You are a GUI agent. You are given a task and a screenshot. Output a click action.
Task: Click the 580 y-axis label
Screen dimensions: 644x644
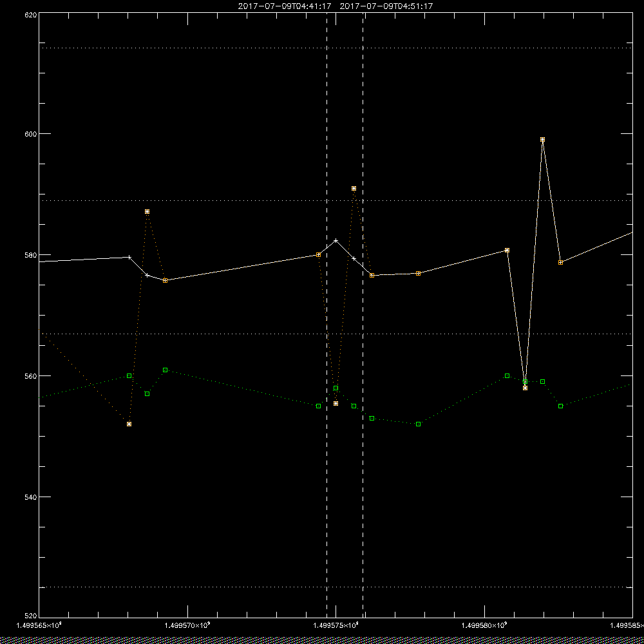pyautogui.click(x=31, y=254)
